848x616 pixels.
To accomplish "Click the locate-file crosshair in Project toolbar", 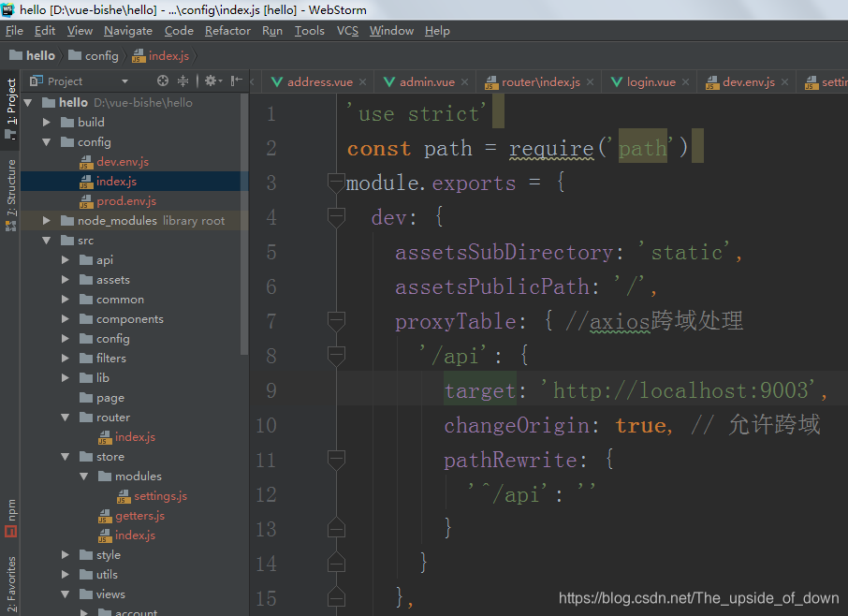I will click(163, 81).
